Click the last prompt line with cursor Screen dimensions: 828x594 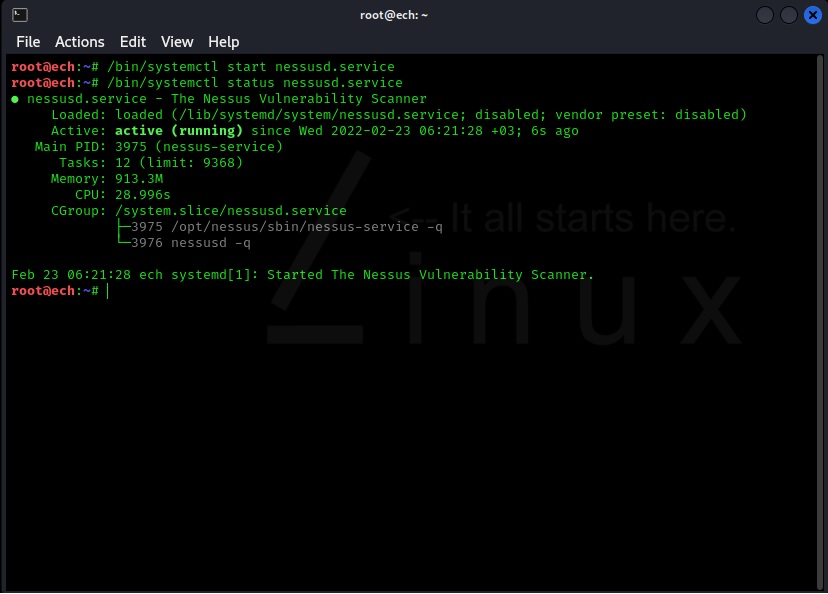[60, 291]
